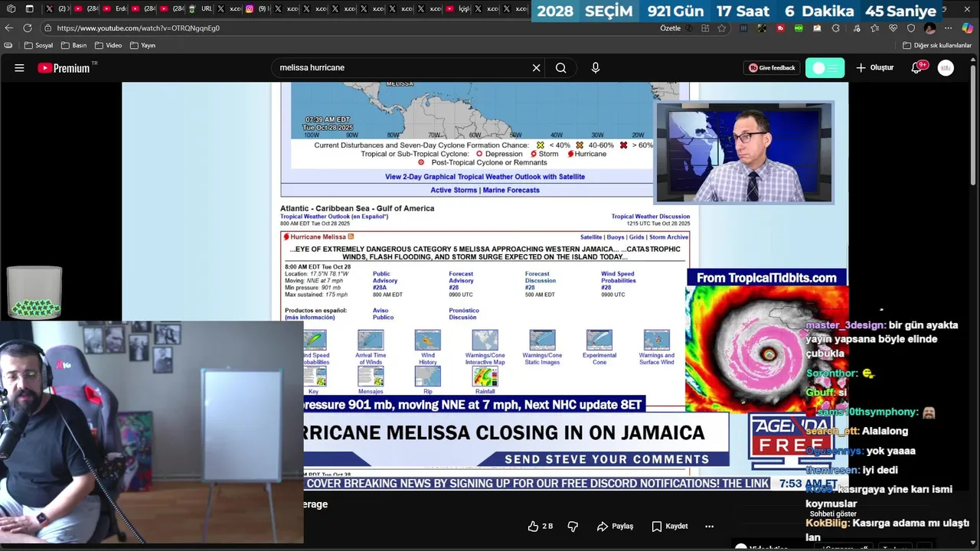Dislike the video with thumbs down
Screen dimensions: 980x551
(x=573, y=527)
